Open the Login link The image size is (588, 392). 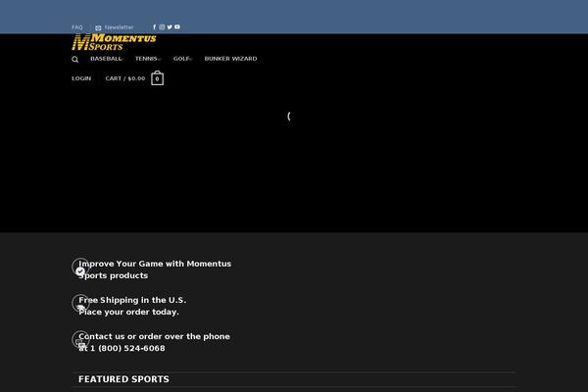(x=81, y=78)
